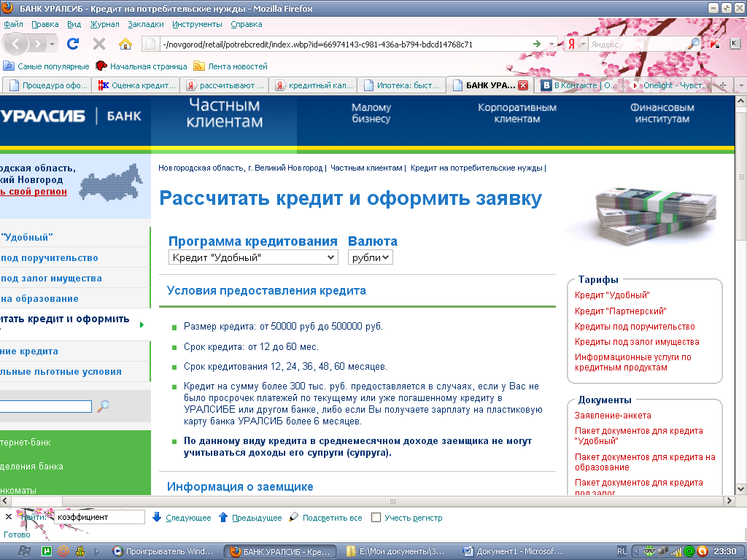Click the horizontal scrollbar right arrow
Viewport: 747px width, 560px height.
(x=729, y=501)
